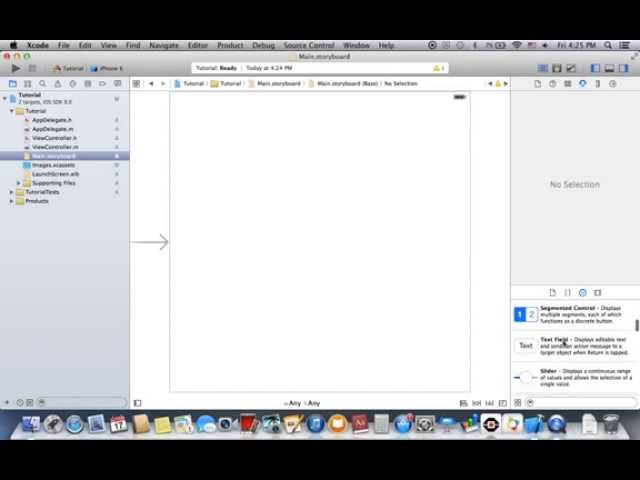Screen dimensions: 640x480
Task: Open the File inspector tab
Action: pos(538,84)
